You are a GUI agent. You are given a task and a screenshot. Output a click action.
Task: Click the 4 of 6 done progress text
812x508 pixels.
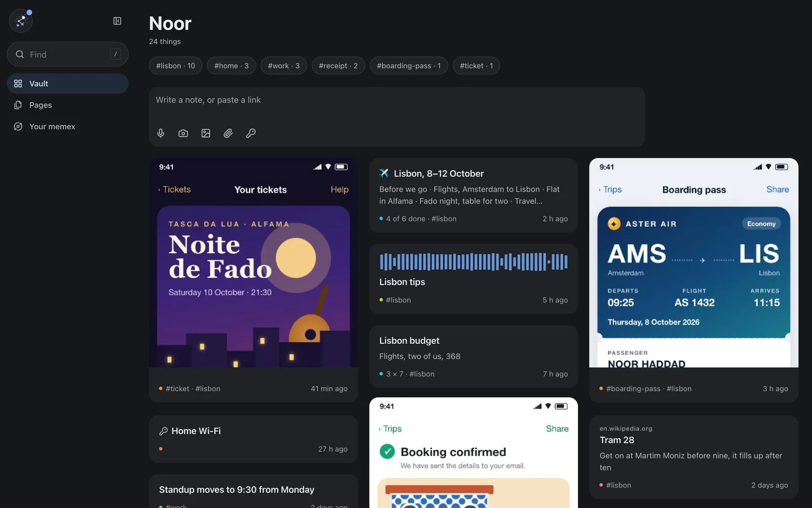click(405, 219)
